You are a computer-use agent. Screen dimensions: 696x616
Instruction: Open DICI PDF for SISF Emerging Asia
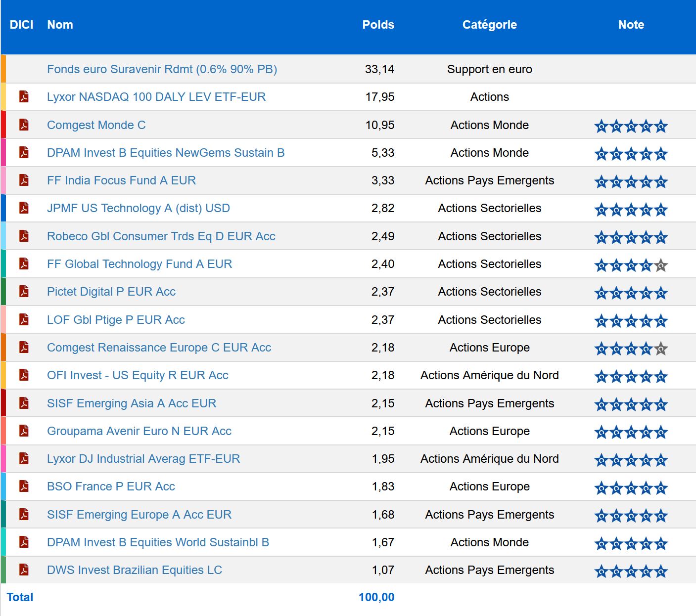(x=24, y=403)
